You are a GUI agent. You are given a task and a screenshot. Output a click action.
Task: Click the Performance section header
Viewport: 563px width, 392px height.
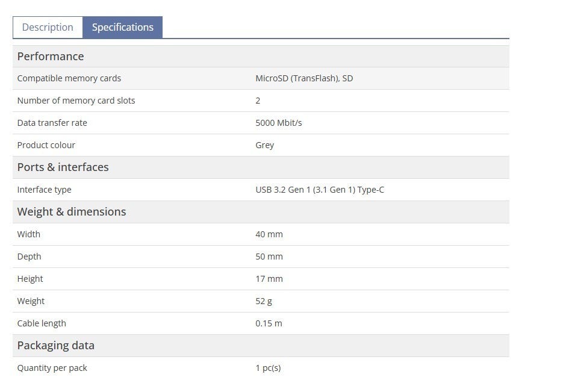[51, 57]
